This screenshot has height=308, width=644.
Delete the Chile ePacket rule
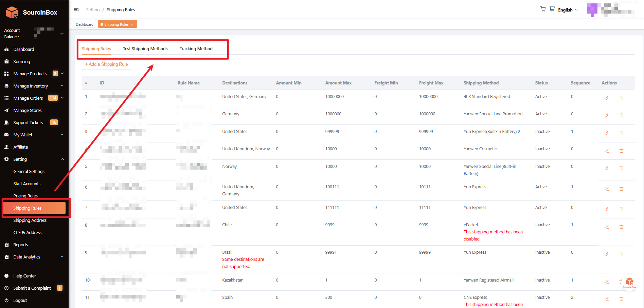[621, 227]
